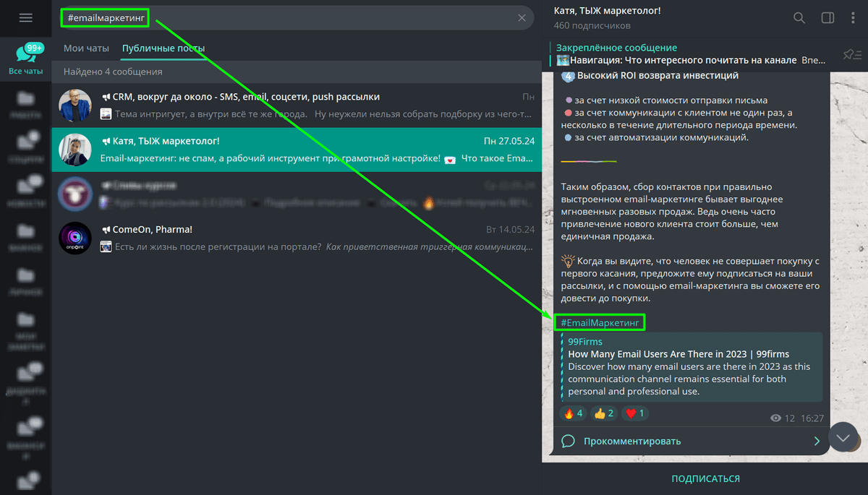
Task: Expand comments via the right chevron arrow
Action: pos(817,441)
